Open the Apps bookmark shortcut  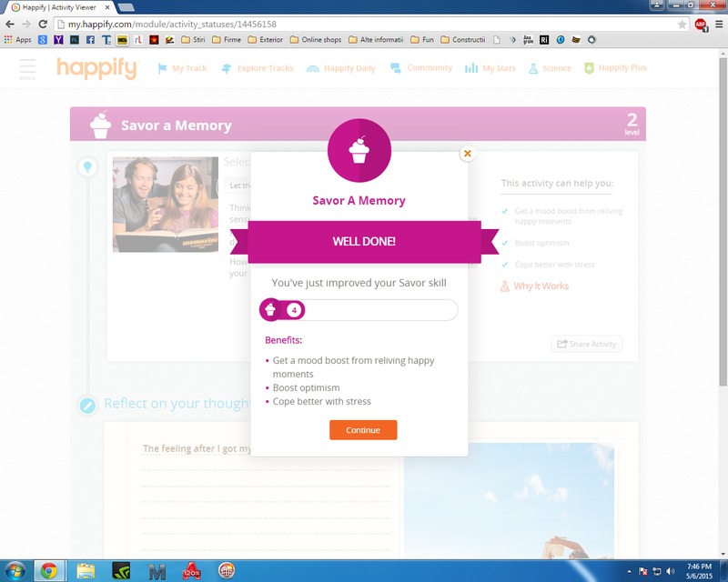(17, 40)
